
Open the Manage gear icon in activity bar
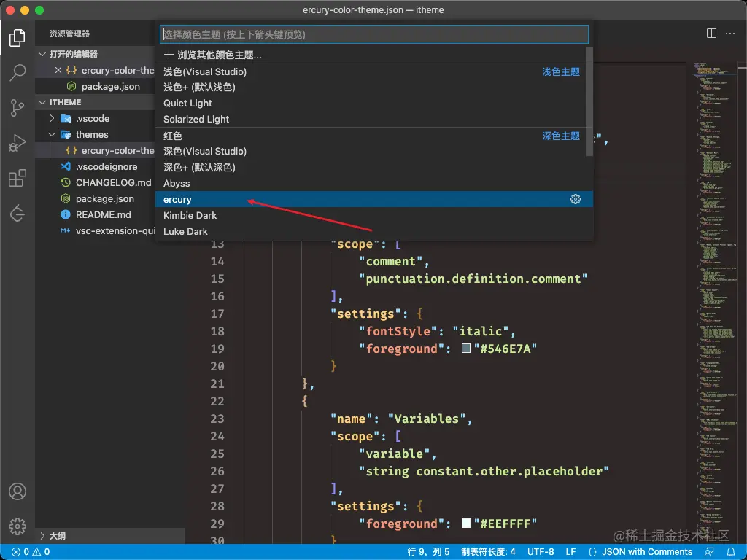pyautogui.click(x=18, y=526)
